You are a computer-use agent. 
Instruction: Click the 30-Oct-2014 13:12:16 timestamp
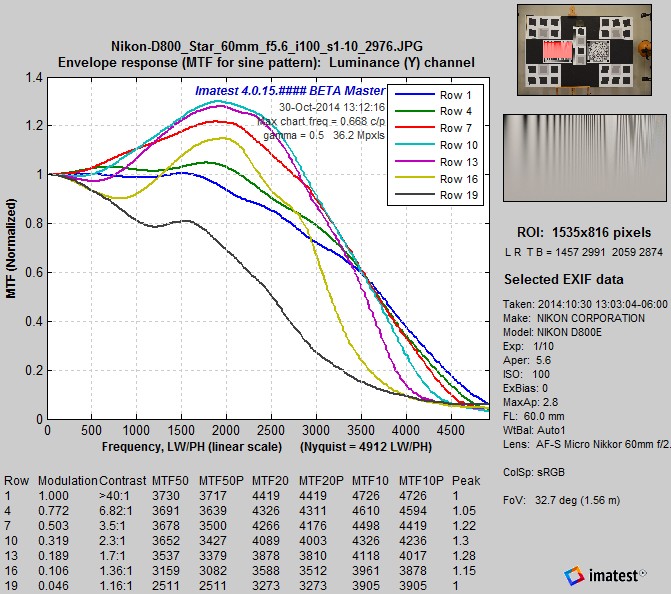click(x=332, y=107)
